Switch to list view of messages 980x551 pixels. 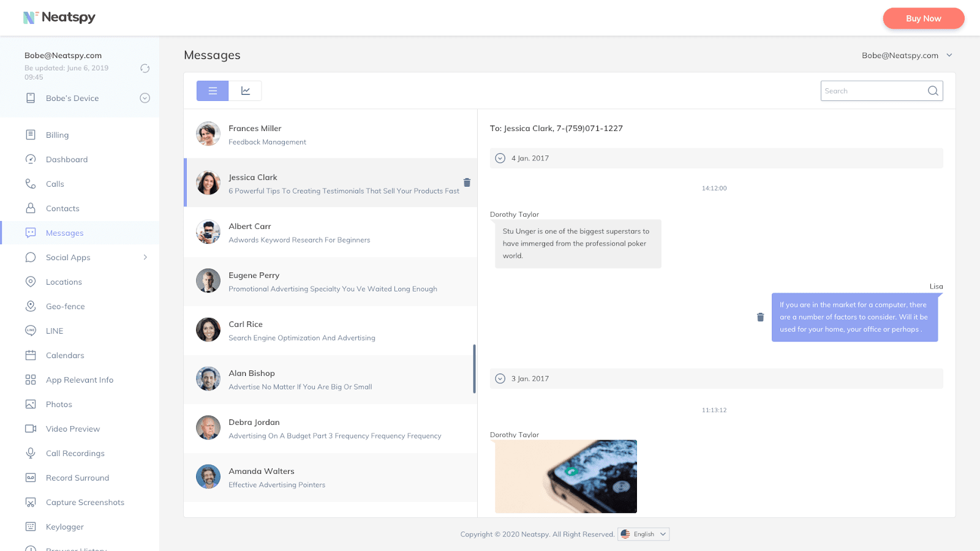point(213,91)
